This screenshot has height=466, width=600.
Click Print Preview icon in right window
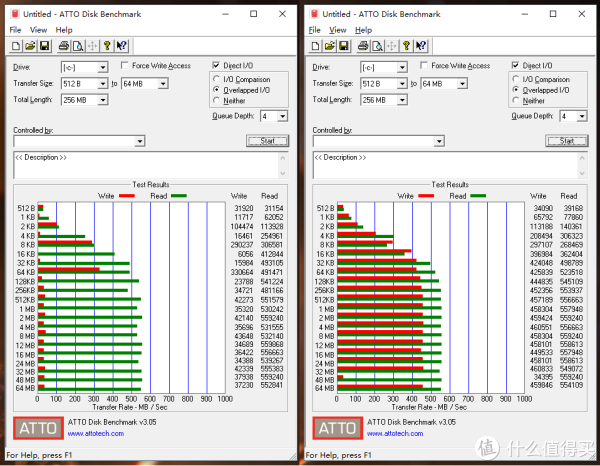377,46
